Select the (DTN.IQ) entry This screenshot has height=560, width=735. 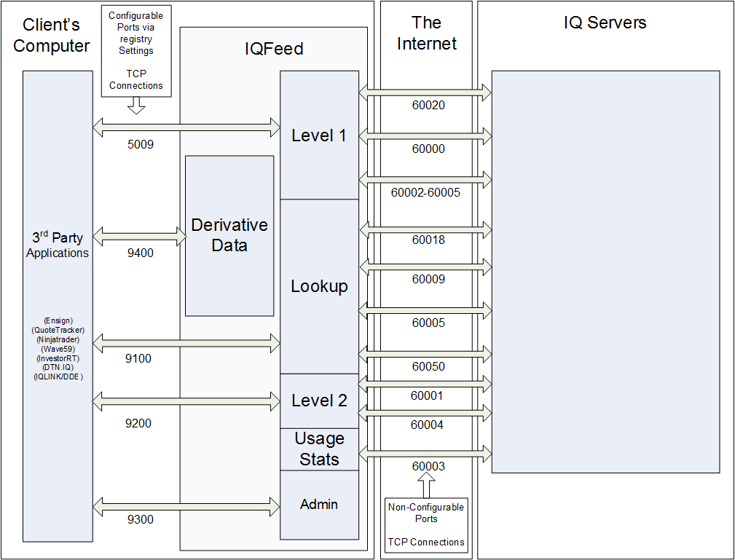tap(58, 368)
